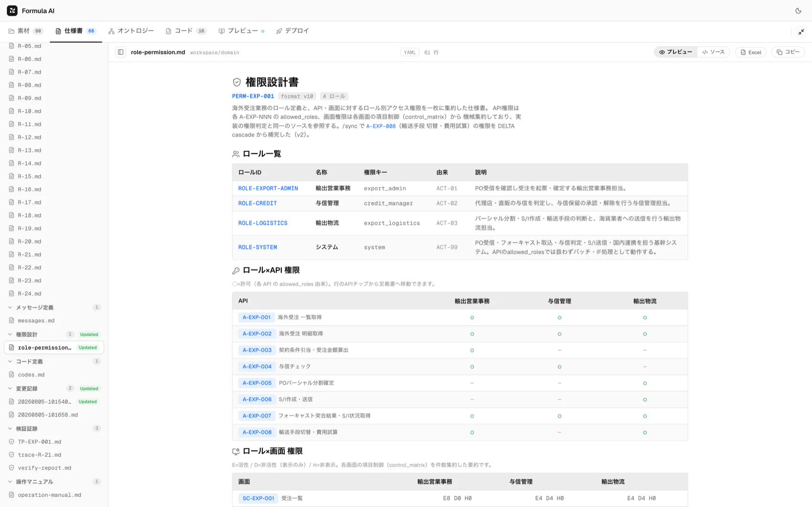Follow the A-EXP-008 link in the description

click(381, 126)
